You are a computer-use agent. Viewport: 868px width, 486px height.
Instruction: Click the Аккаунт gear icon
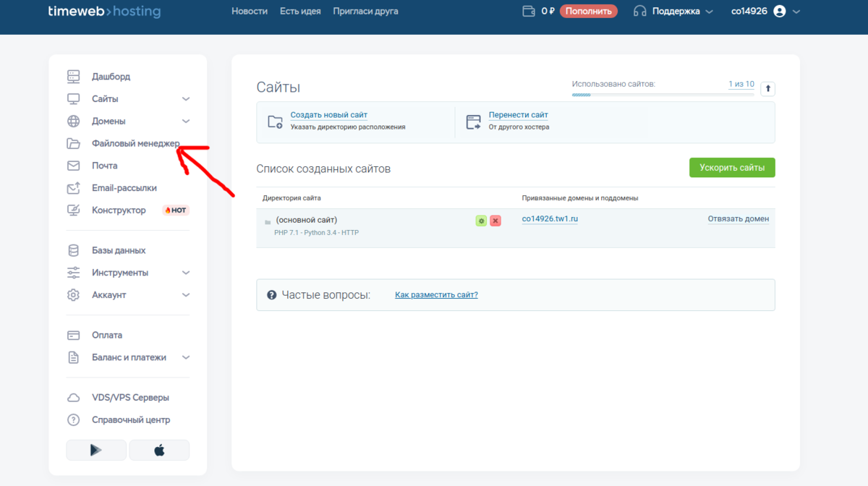tap(73, 295)
